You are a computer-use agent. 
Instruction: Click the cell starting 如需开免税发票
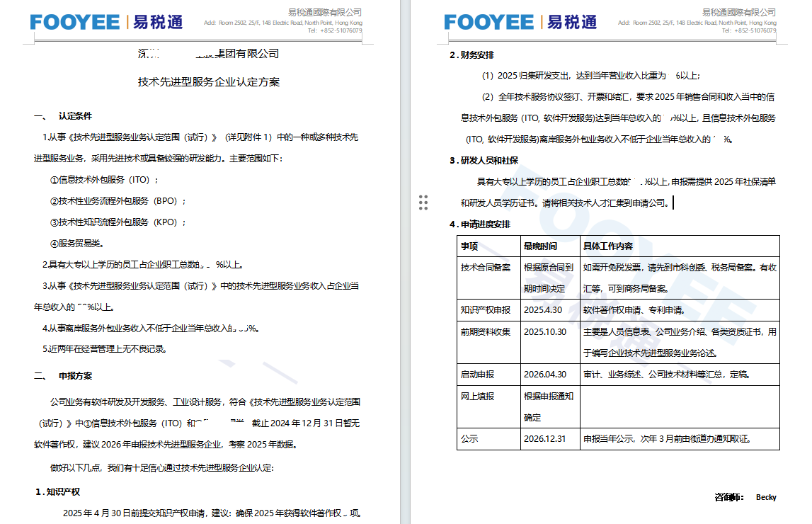click(680, 278)
